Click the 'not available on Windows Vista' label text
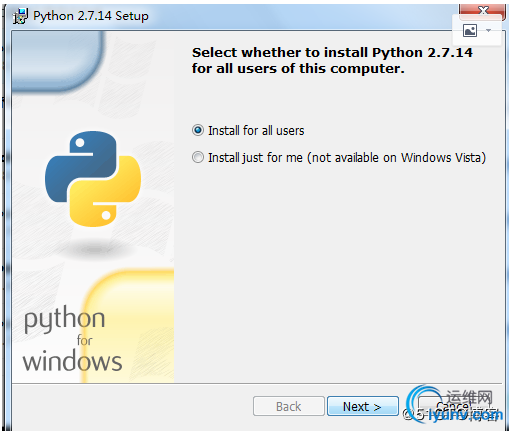 396,158
